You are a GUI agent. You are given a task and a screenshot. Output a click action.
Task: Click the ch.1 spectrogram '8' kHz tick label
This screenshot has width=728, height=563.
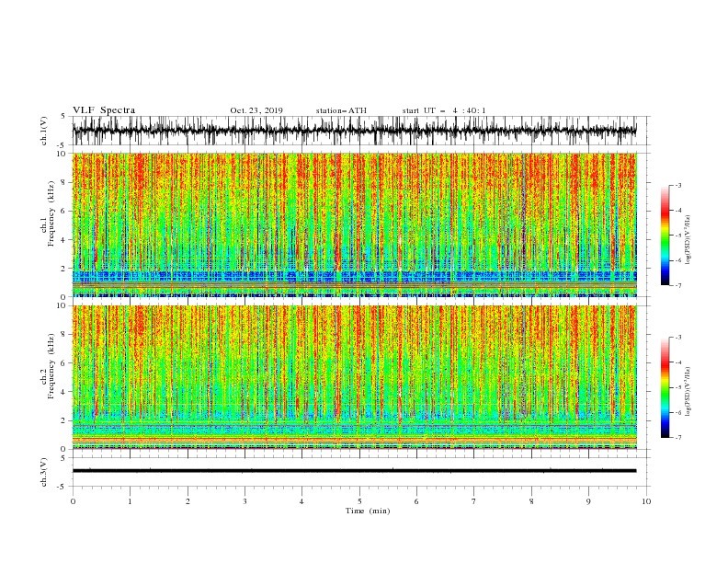(64, 182)
